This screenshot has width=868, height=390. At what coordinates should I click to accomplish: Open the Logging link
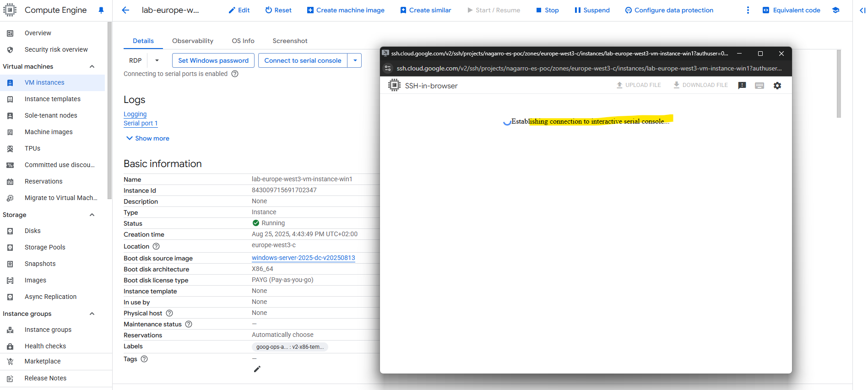point(135,114)
